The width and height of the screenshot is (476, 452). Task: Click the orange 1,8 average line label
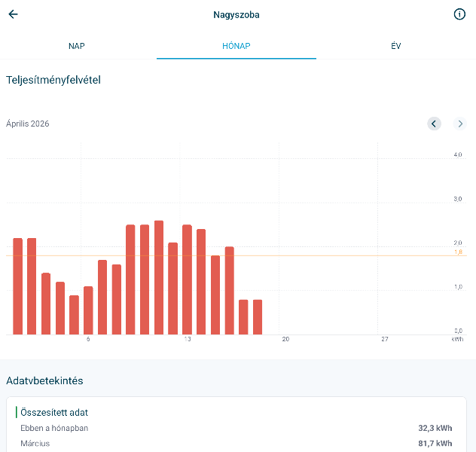point(458,252)
